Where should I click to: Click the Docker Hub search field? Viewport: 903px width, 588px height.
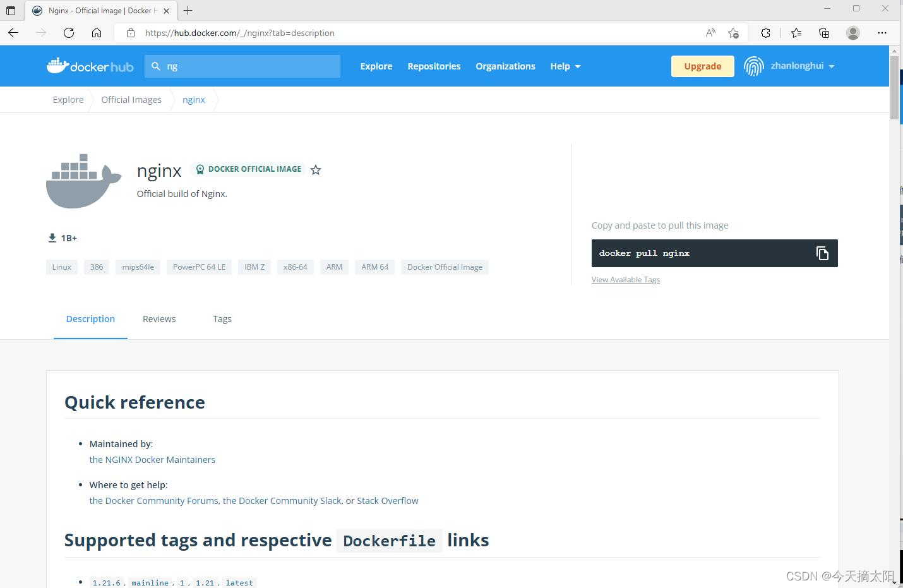pos(242,66)
